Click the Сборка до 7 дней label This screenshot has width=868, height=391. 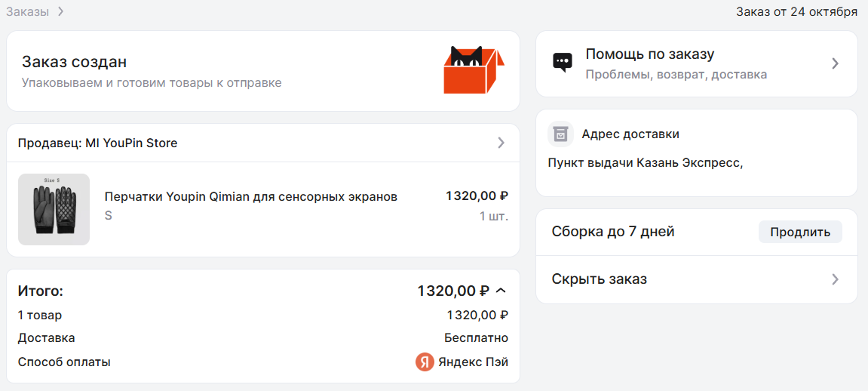(x=613, y=232)
